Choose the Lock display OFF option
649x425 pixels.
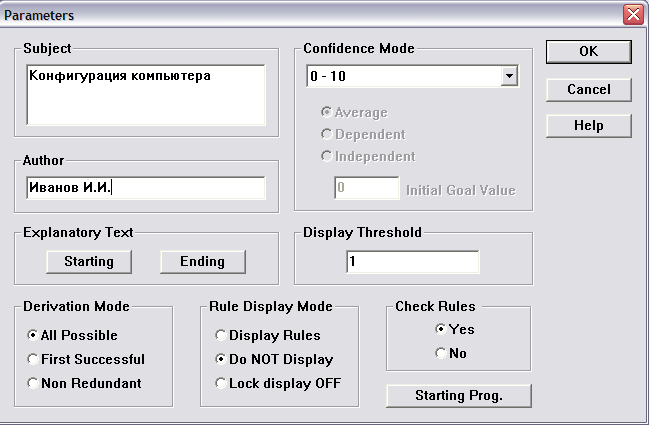(278, 383)
